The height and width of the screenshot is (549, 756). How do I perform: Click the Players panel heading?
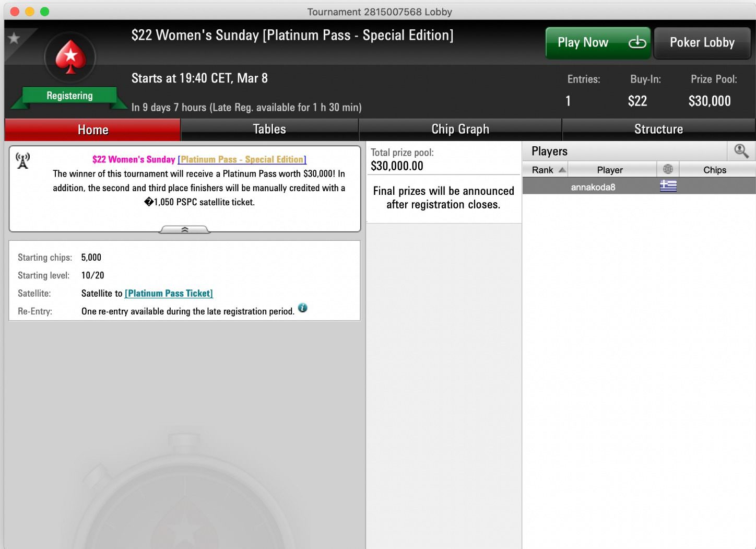point(549,151)
